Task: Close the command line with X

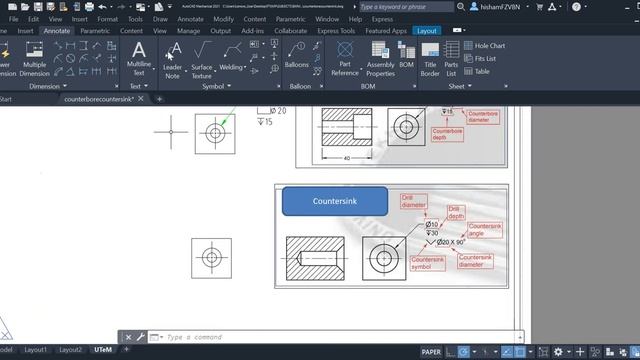Action: click(128, 337)
